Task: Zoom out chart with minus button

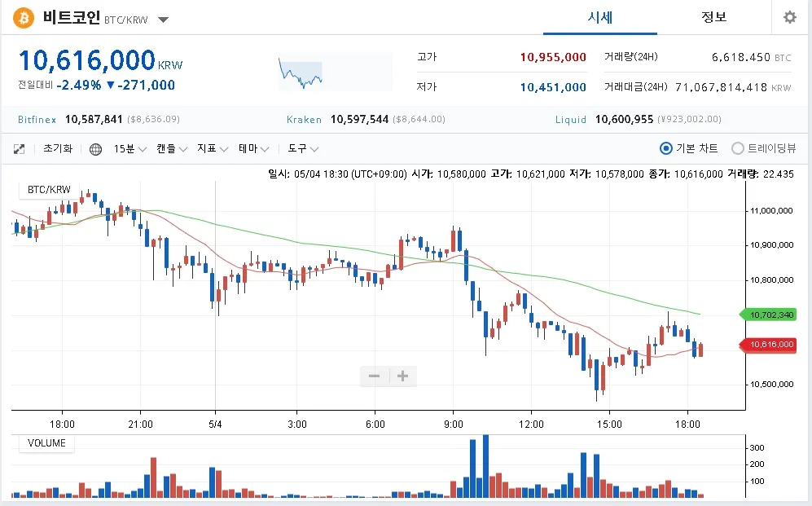Action: pos(375,376)
